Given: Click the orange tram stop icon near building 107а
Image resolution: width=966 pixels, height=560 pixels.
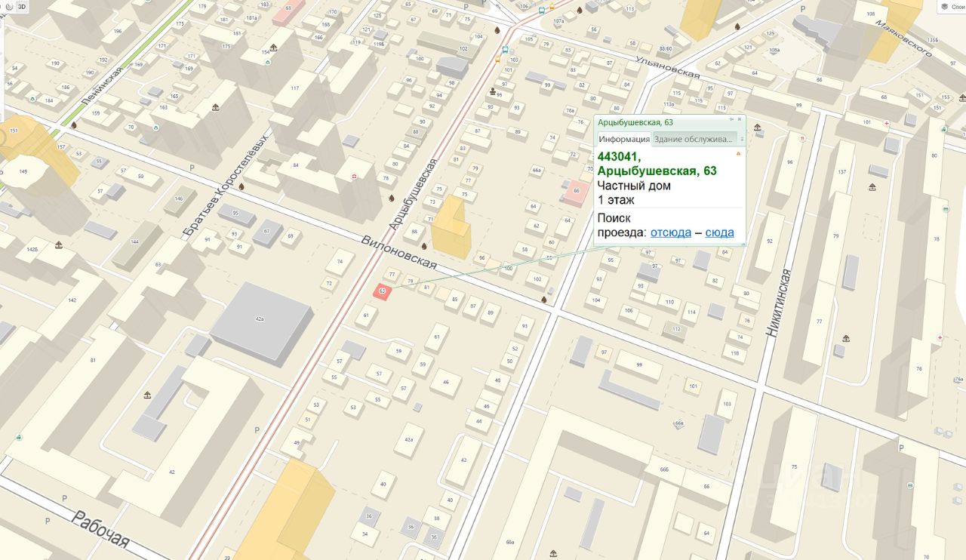Looking at the screenshot, I should tap(552, 7).
